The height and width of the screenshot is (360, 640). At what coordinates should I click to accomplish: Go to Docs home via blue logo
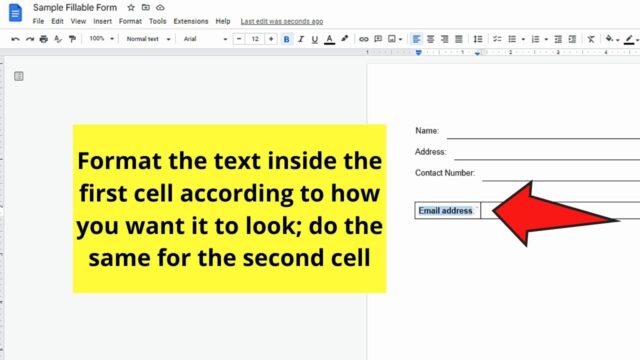pyautogui.click(x=15, y=13)
